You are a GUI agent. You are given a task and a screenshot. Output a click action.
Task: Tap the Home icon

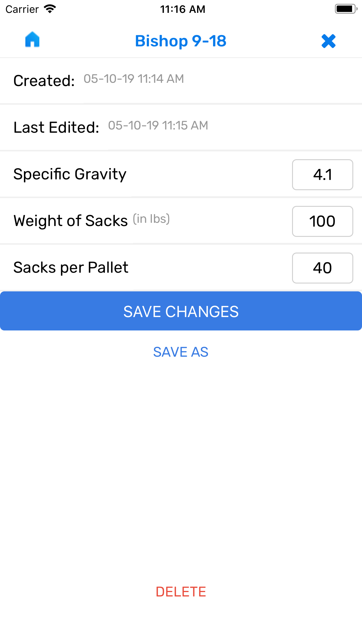pyautogui.click(x=32, y=40)
